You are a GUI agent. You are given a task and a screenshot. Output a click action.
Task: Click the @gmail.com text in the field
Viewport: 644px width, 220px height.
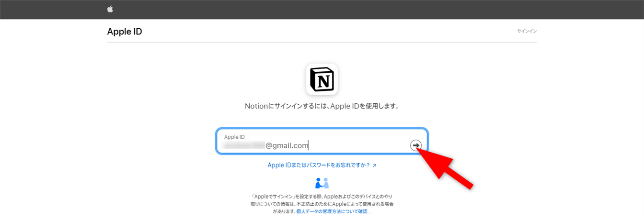coord(287,145)
